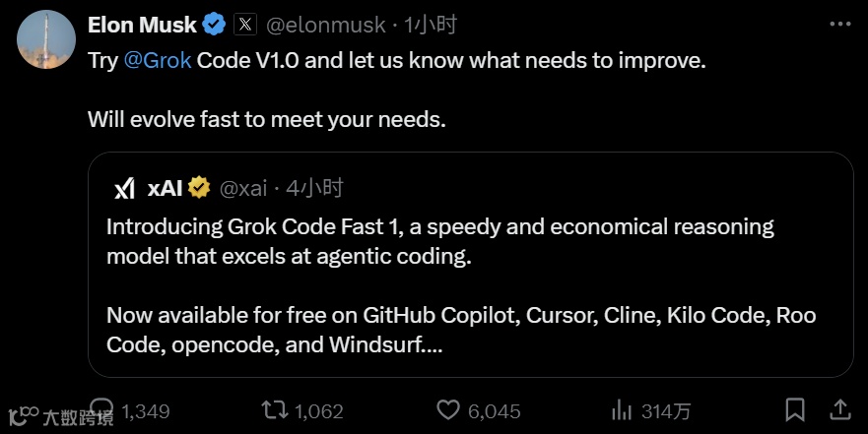Viewport: 868px width, 434px height.
Task: Repost with the retweet arrows icon
Action: (x=273, y=408)
